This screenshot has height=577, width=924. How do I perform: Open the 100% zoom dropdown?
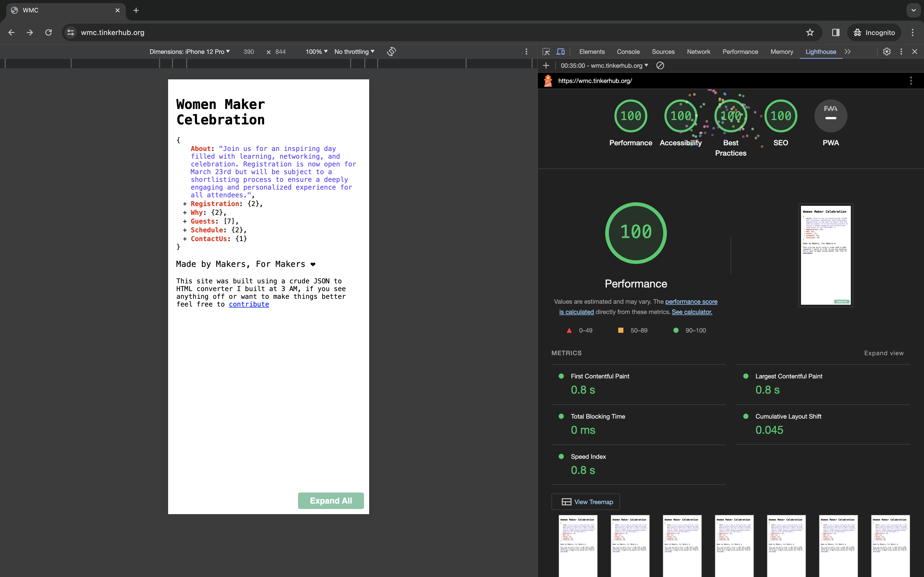(316, 52)
